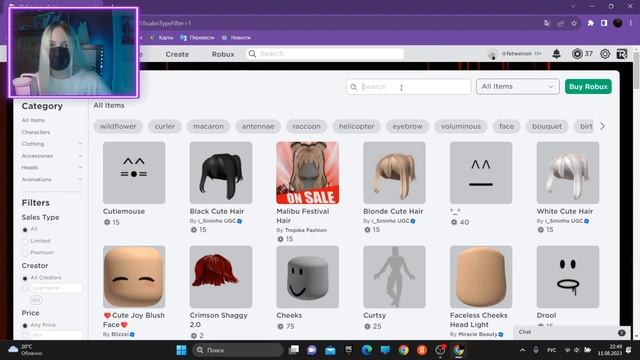Select Characters in Category sidebar

[36, 132]
